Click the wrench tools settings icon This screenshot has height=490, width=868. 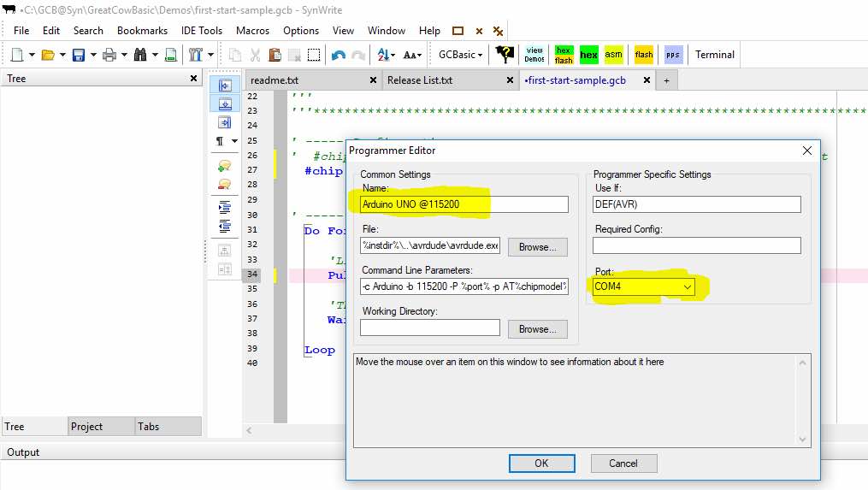pos(196,54)
